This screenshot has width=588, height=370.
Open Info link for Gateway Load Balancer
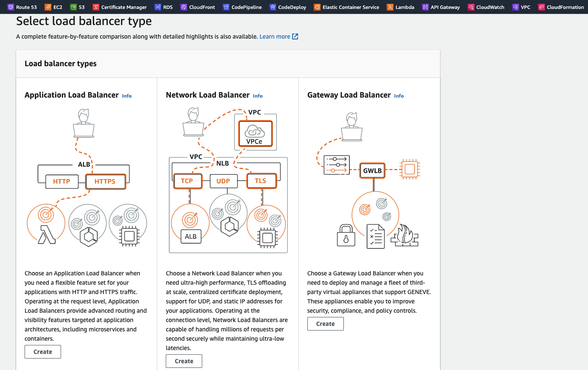[399, 96]
